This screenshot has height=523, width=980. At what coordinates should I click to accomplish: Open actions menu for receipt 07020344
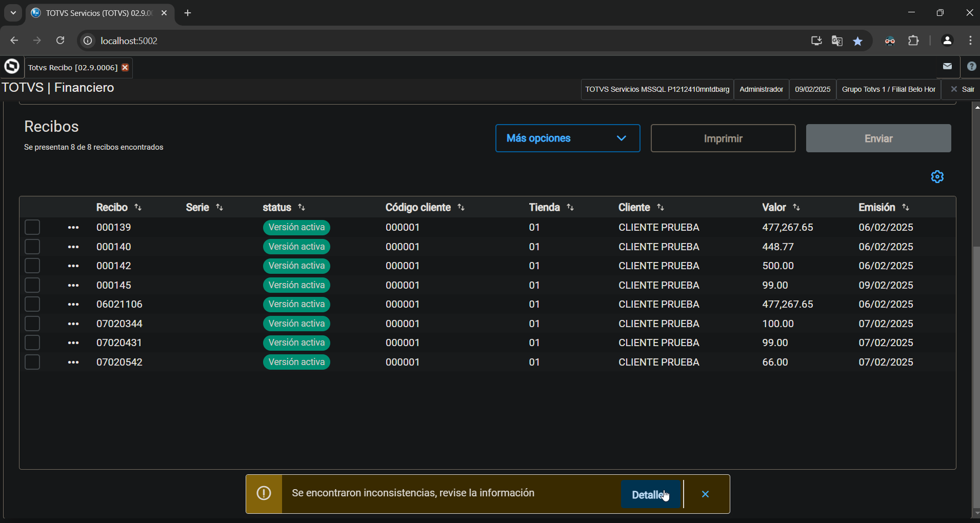pos(73,324)
